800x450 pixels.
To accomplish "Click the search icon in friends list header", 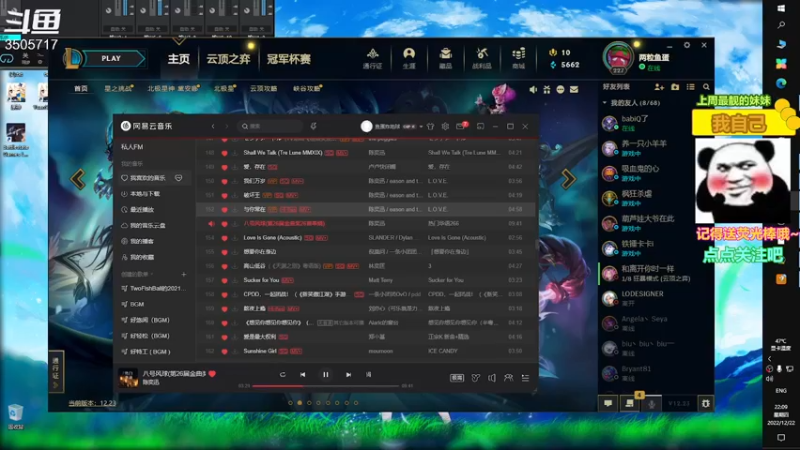I will [x=706, y=87].
